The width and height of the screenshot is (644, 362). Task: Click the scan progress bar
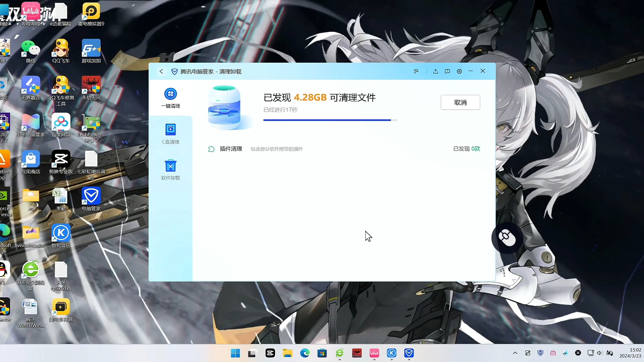tap(330, 120)
